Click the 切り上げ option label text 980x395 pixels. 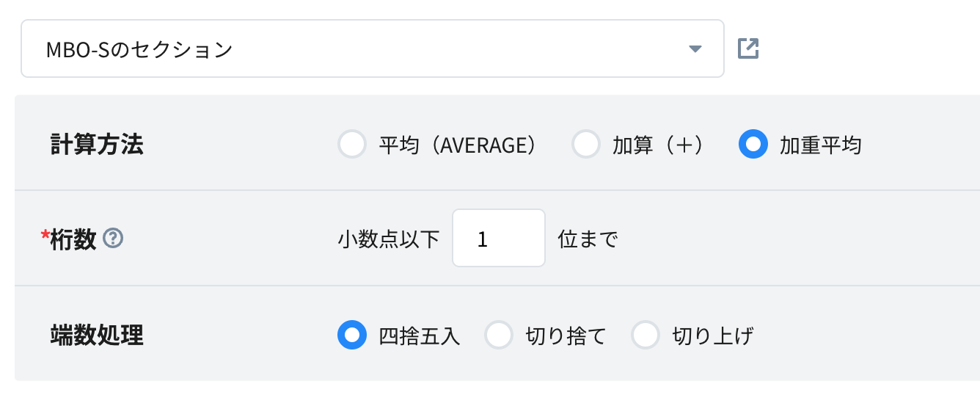pyautogui.click(x=713, y=336)
